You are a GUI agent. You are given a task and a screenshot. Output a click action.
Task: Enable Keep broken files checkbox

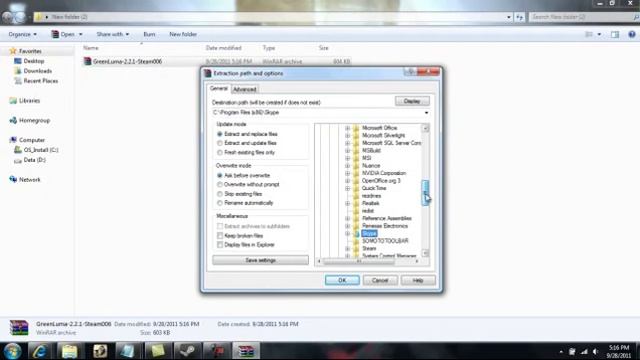[220, 236]
